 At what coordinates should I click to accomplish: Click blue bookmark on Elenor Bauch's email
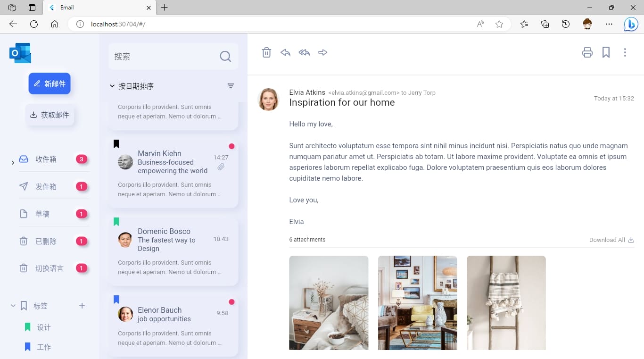point(116,300)
